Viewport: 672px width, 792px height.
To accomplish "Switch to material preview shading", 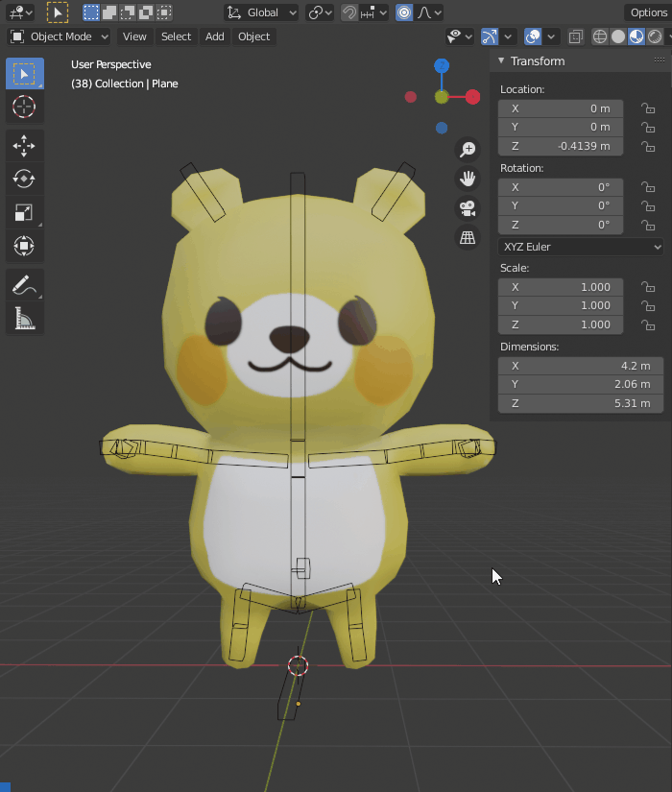I will click(636, 36).
